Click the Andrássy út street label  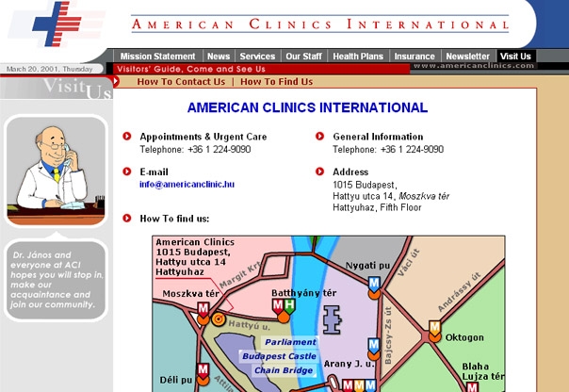459,291
